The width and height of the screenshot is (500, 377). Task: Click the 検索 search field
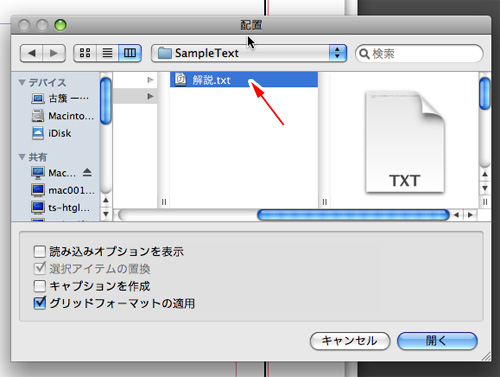419,54
